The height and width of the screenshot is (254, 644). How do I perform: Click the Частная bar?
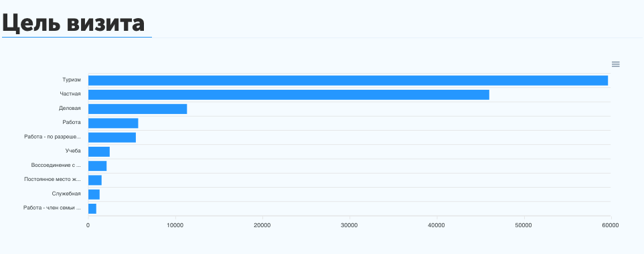pyautogui.click(x=289, y=94)
